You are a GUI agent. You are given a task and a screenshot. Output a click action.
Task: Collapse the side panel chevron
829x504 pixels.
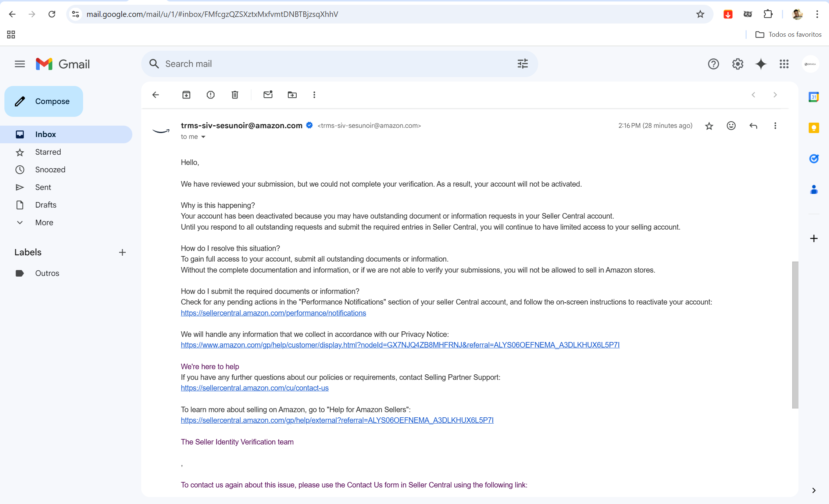814,490
